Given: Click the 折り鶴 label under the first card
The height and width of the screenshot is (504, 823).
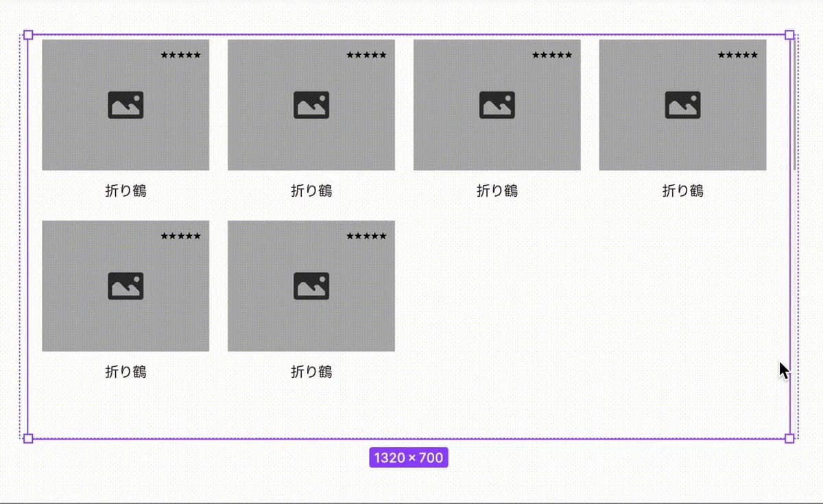Looking at the screenshot, I should pos(126,191).
